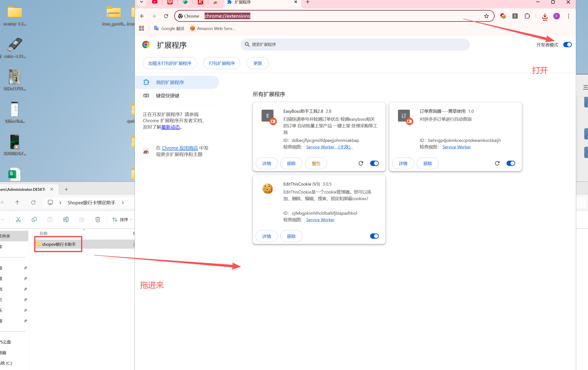Image resolution: width=588 pixels, height=370 pixels.
Task: Go back in Chrome
Action: click(142, 16)
